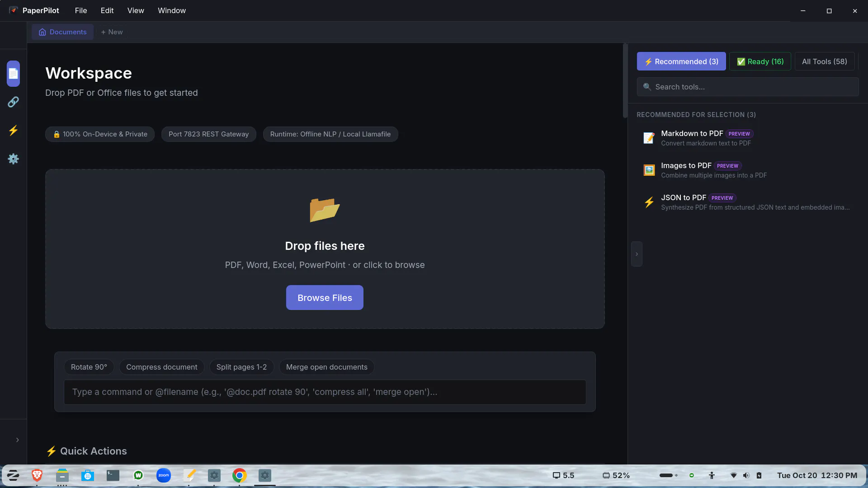Image resolution: width=868 pixels, height=488 pixels.
Task: Select the Ready (16) tools tab
Action: pyautogui.click(x=760, y=61)
